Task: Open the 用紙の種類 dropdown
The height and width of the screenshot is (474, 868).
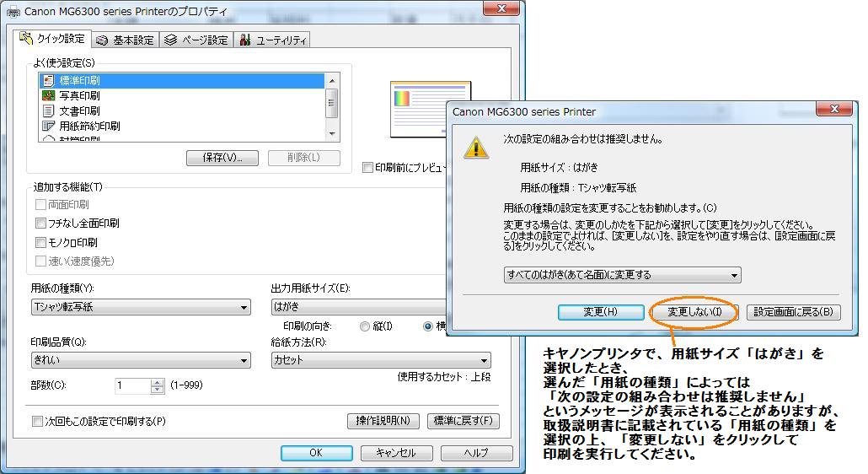Action: [142, 307]
